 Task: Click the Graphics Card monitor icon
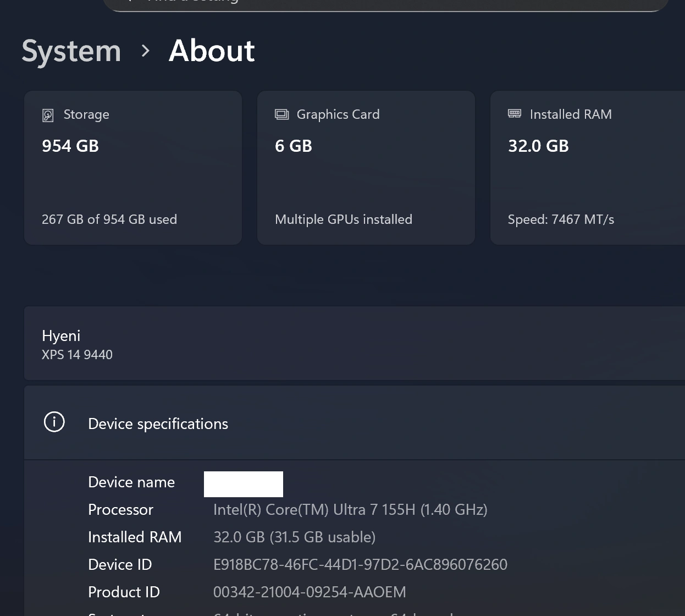[281, 114]
